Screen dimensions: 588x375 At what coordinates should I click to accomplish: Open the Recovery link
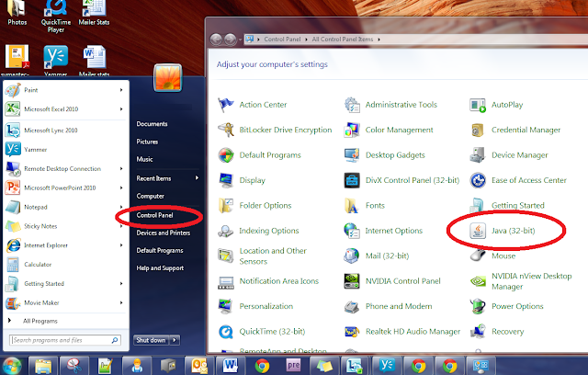tap(508, 332)
